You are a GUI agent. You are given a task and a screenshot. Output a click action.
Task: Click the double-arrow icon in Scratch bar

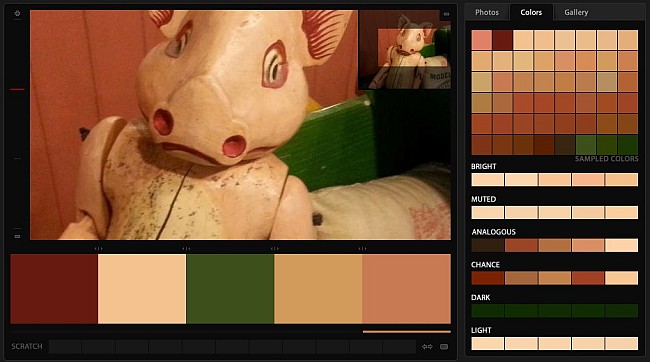tap(427, 347)
